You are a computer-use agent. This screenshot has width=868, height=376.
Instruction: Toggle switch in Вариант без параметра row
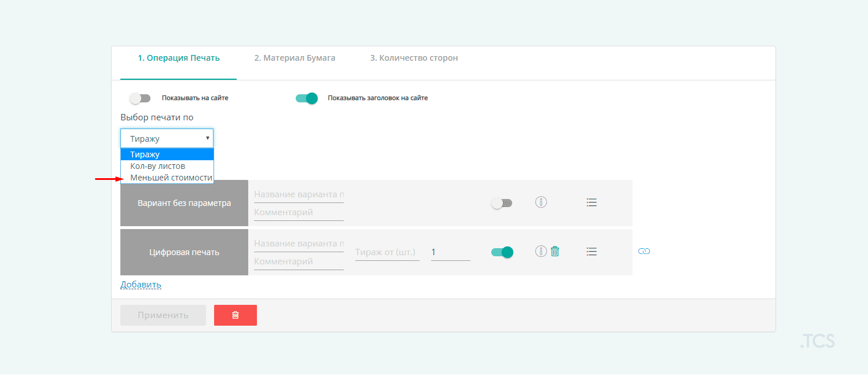[501, 204]
